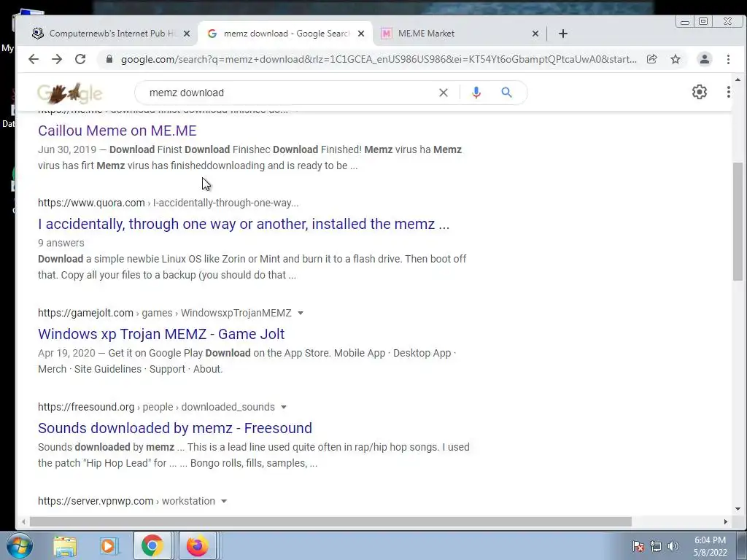
Task: Click the lock icon in the address bar
Action: point(109,59)
